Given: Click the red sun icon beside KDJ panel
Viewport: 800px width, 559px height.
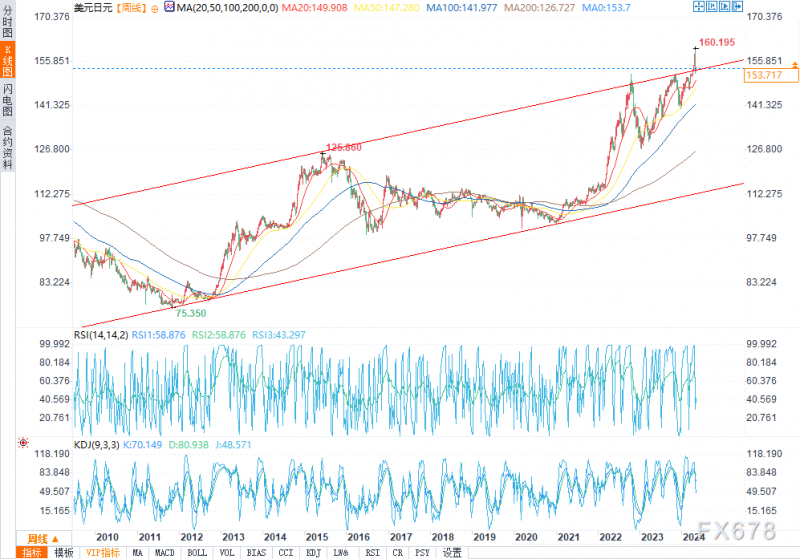Looking at the screenshot, I should 23,443.
